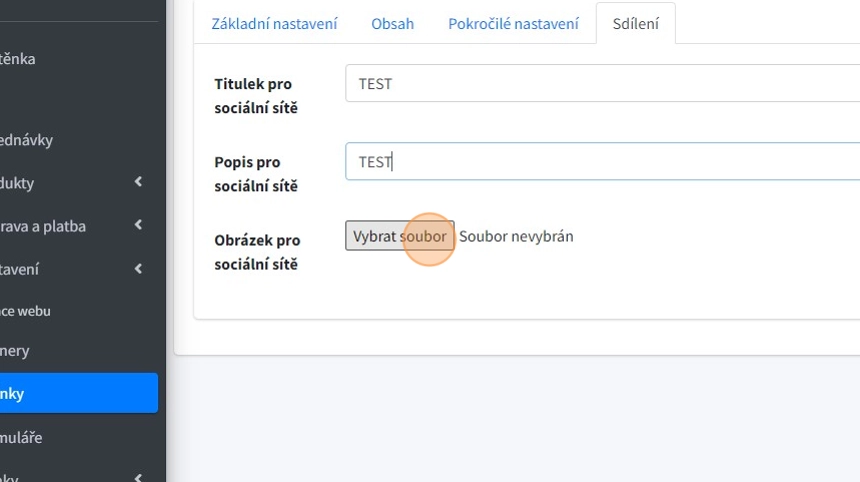The image size is (860, 482).
Task: Open Bannery in the sidebar
Action: [x=15, y=351]
